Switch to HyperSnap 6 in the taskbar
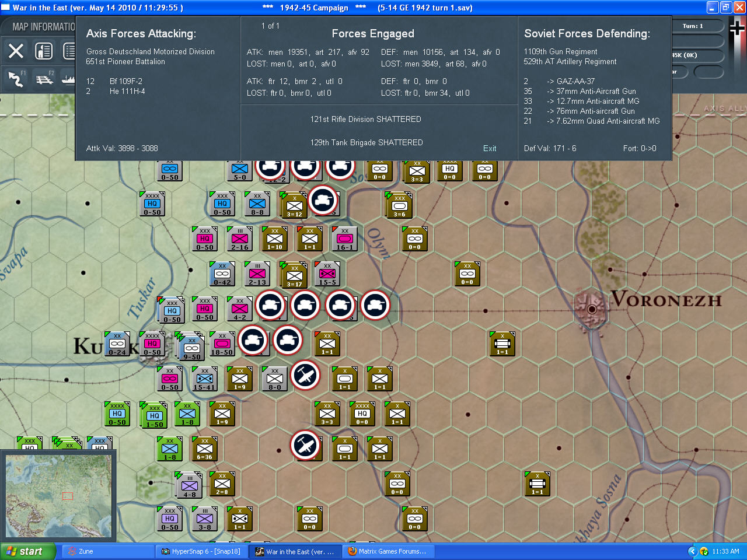 tap(202, 551)
